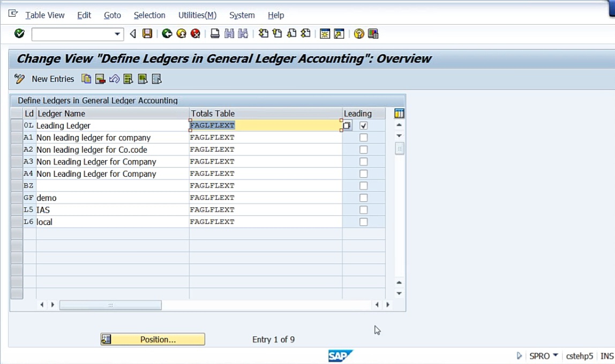The image size is (615, 364).
Task: Select row of ledger 0L via row selector
Action: pos(17,125)
